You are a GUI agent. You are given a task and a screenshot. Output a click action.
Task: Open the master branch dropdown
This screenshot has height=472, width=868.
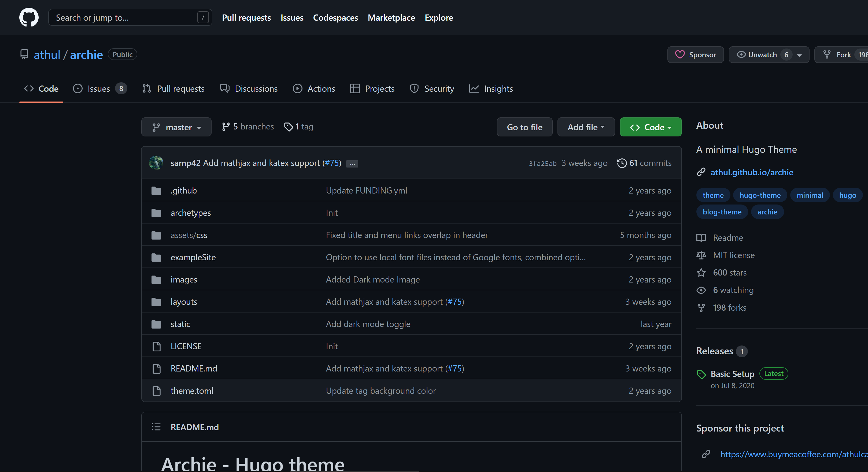(x=176, y=127)
